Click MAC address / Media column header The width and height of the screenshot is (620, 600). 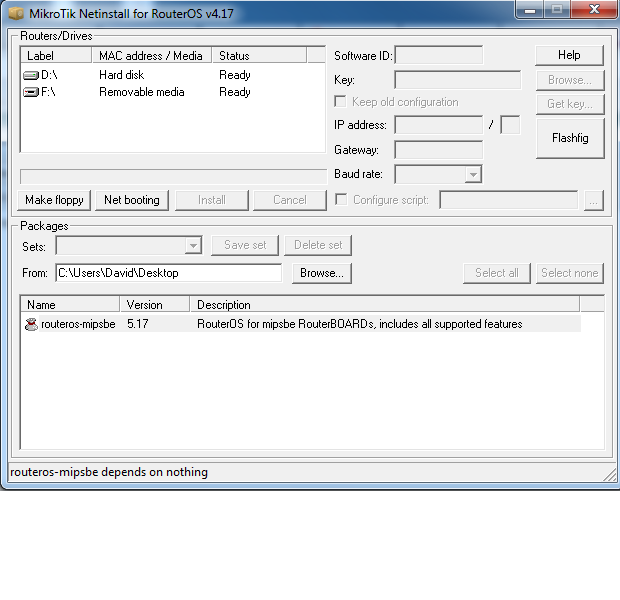151,55
